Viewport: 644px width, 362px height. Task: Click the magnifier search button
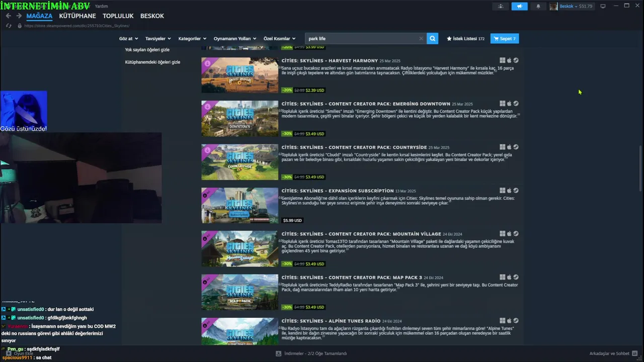[x=432, y=39]
